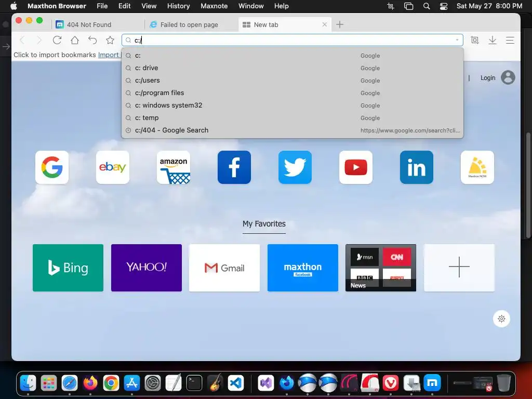Select suggestion 'c:/program files'
Image resolution: width=532 pixels, height=399 pixels.
coord(292,93)
